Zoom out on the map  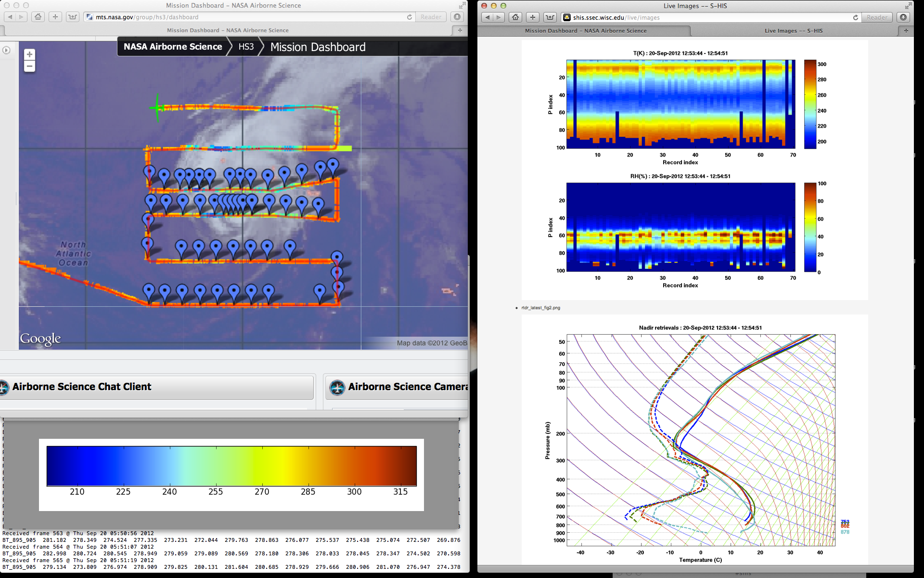click(x=29, y=66)
